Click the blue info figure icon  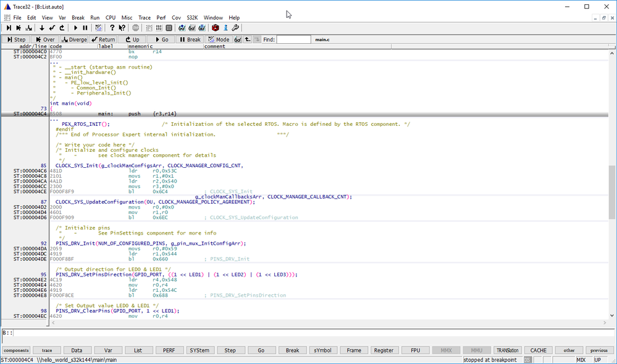pyautogui.click(x=225, y=28)
